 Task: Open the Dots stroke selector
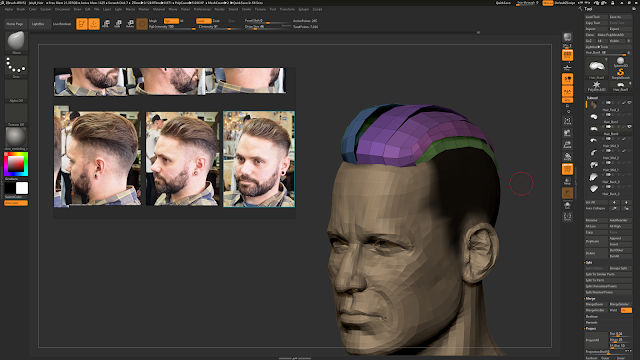pyautogui.click(x=16, y=67)
